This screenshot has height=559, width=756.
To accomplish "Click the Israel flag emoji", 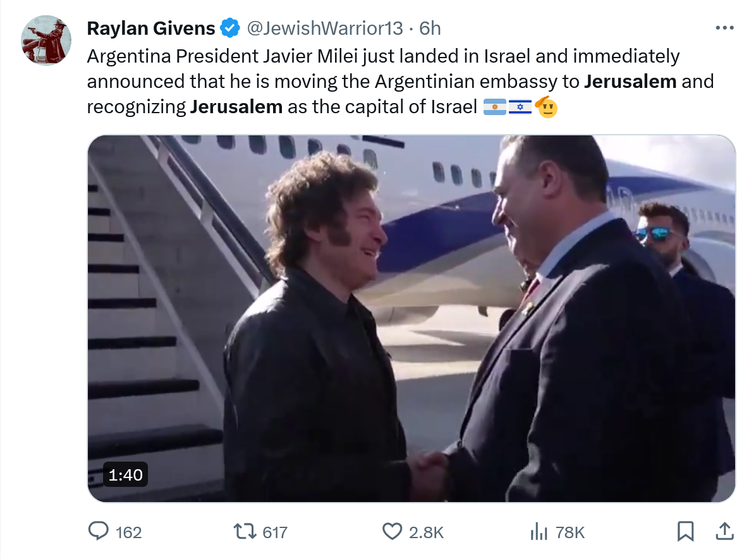I will pos(520,107).
